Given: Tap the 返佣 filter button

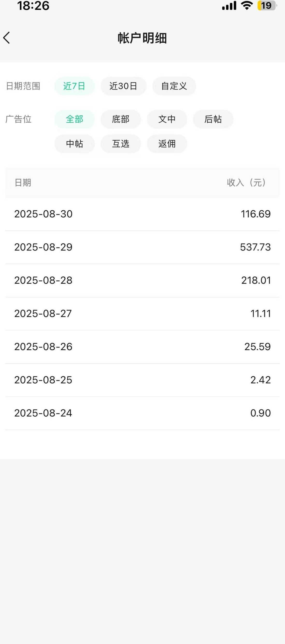Looking at the screenshot, I should coord(167,144).
